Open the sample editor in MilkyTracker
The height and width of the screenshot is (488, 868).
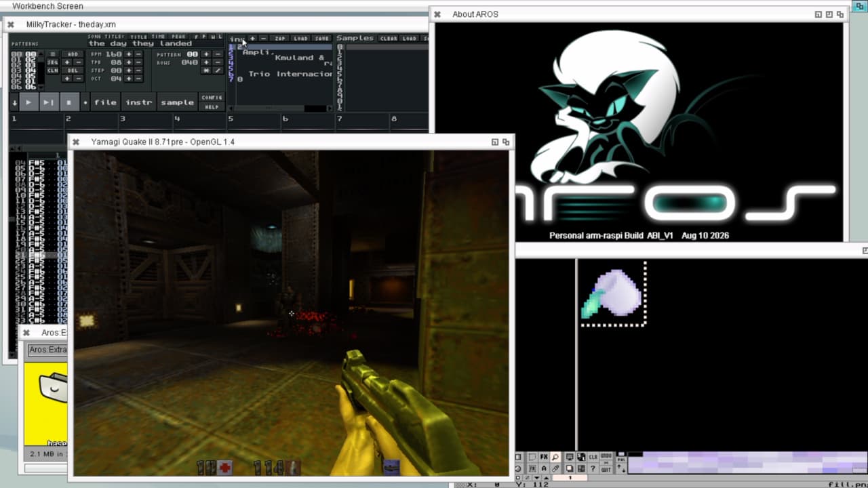point(177,102)
